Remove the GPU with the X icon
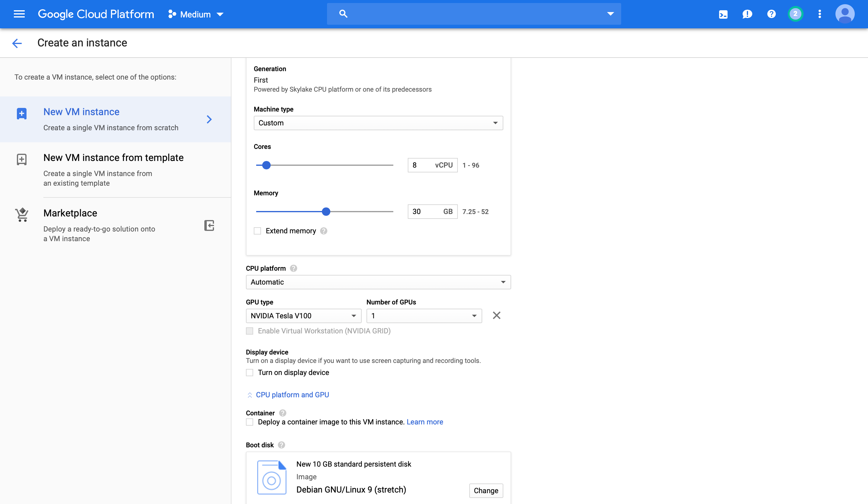Viewport: 868px width, 504px height. (x=496, y=315)
